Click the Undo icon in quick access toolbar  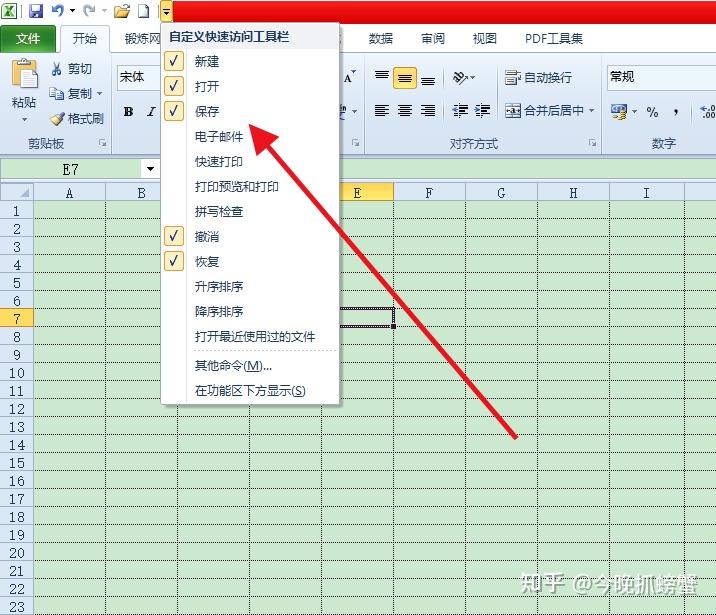click(58, 11)
